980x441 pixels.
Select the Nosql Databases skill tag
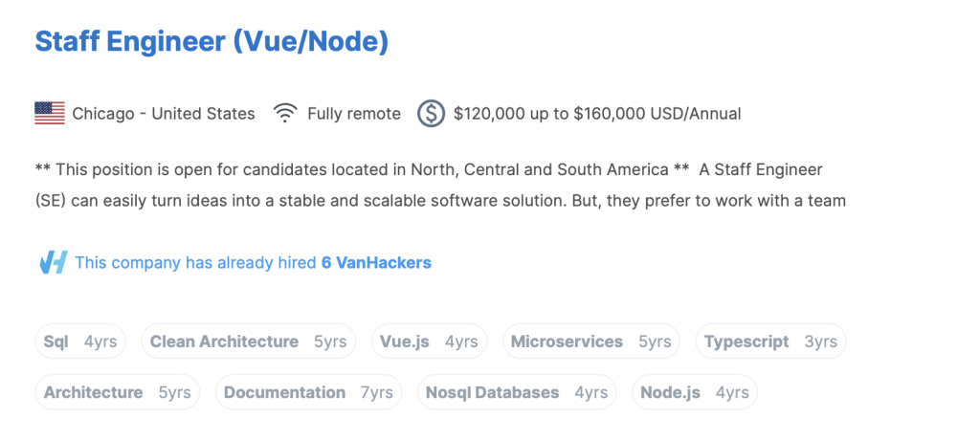pos(517,392)
